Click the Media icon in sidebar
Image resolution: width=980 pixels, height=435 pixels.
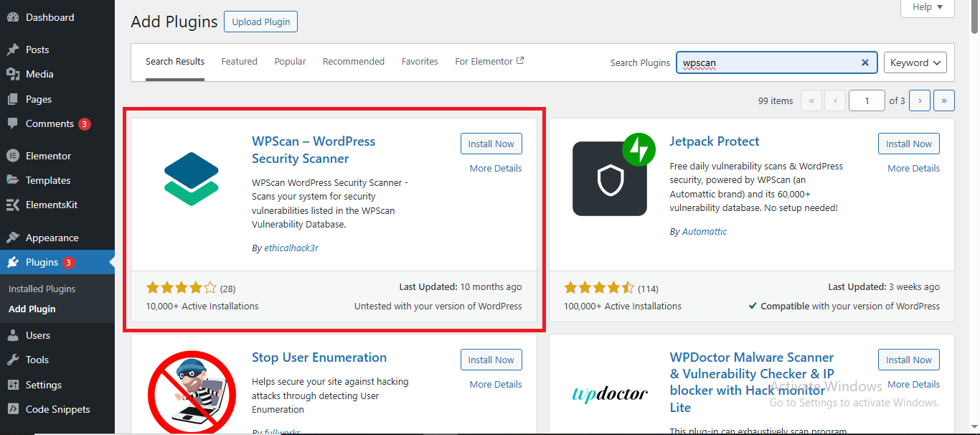point(13,74)
